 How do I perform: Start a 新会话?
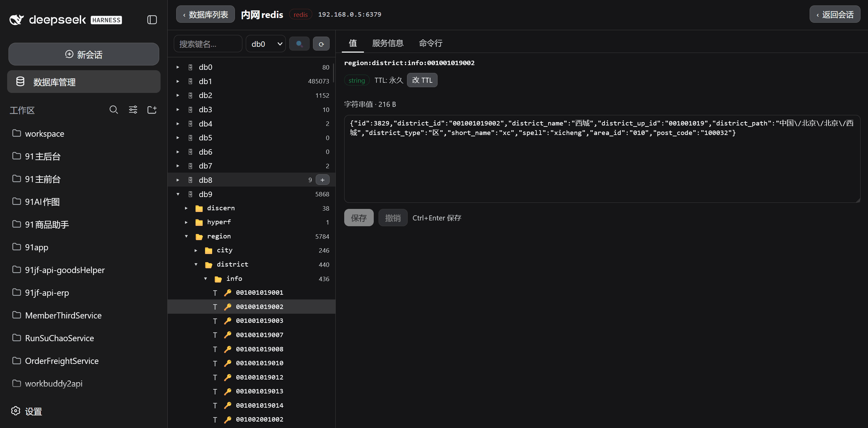pyautogui.click(x=84, y=54)
